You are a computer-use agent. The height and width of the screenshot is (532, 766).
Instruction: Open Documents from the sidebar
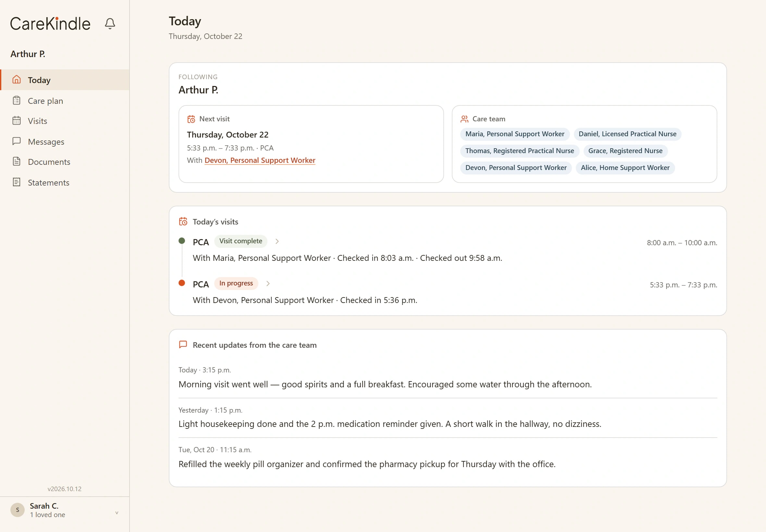pyautogui.click(x=65, y=162)
